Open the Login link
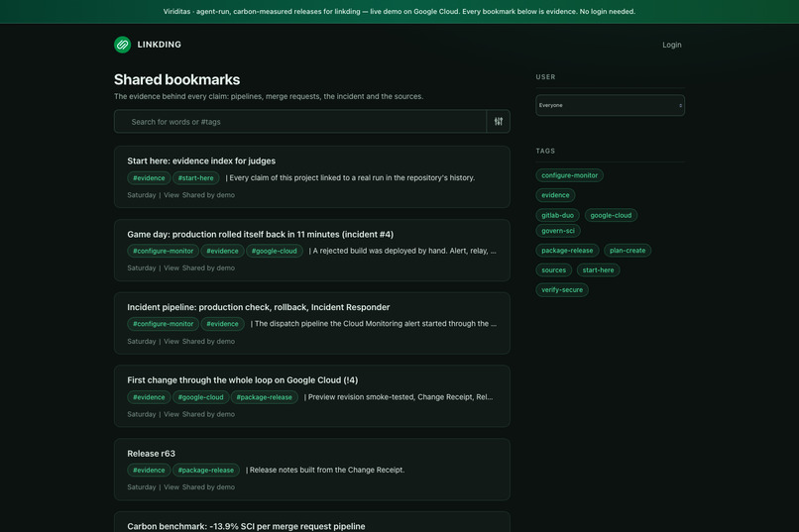Image resolution: width=799 pixels, height=532 pixels. (671, 45)
